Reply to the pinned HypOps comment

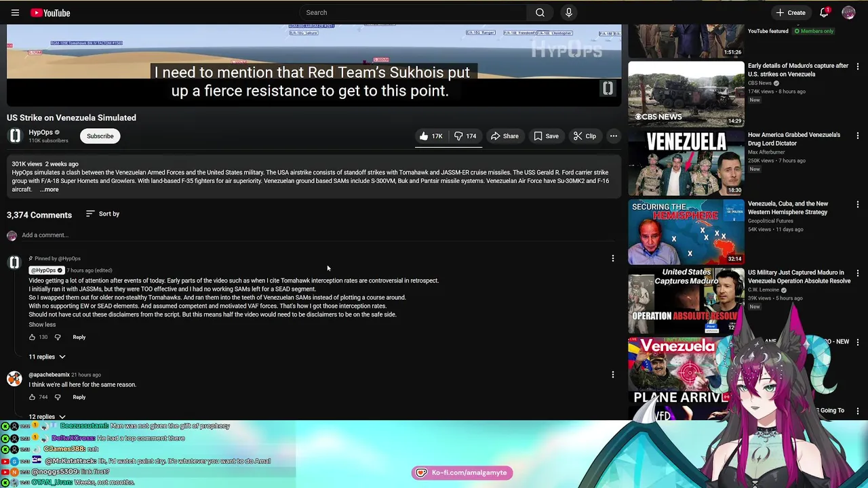tap(79, 337)
